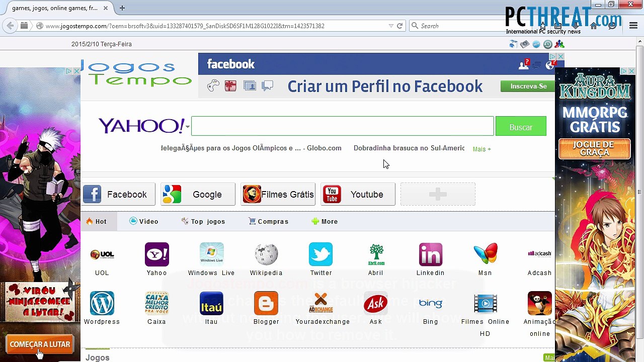Close the left Naruto ad

(x=76, y=71)
